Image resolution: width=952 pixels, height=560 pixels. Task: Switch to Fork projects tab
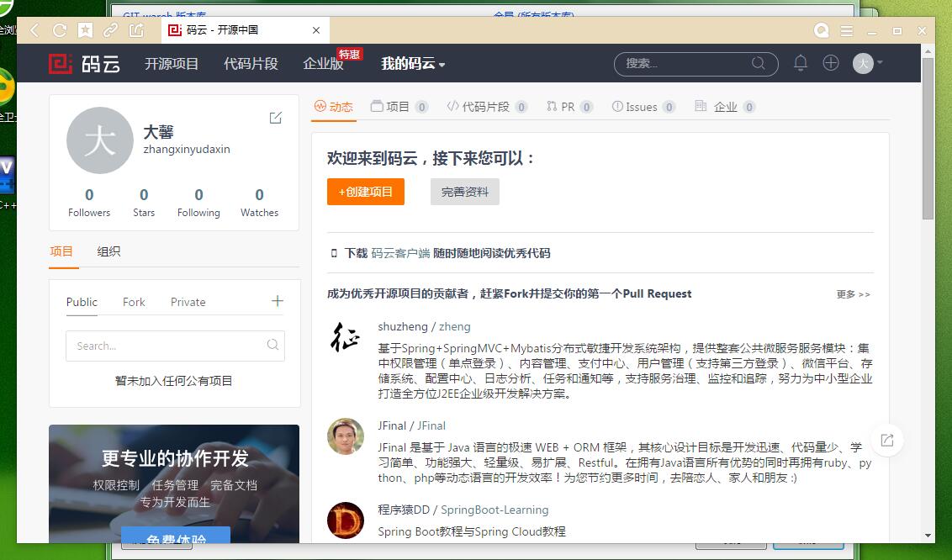click(134, 302)
